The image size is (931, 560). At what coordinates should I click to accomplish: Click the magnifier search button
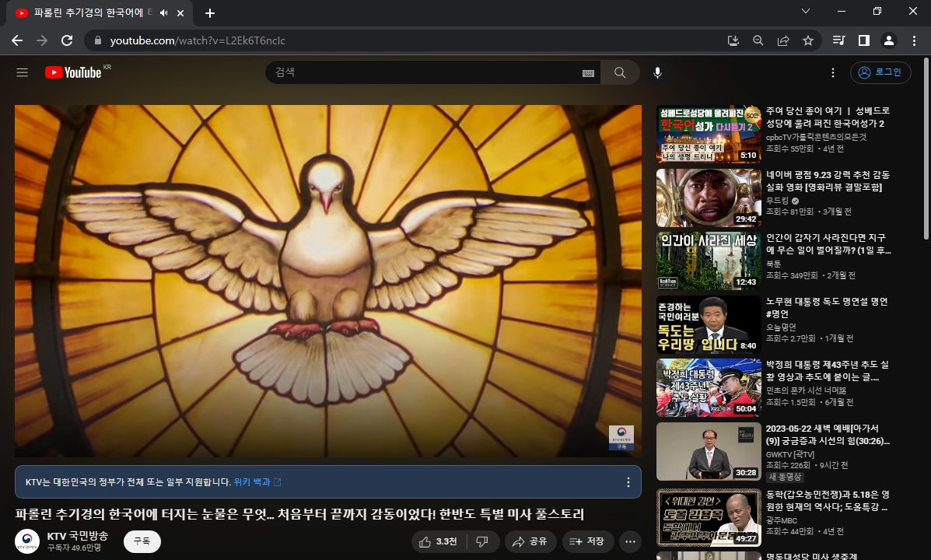(x=620, y=72)
